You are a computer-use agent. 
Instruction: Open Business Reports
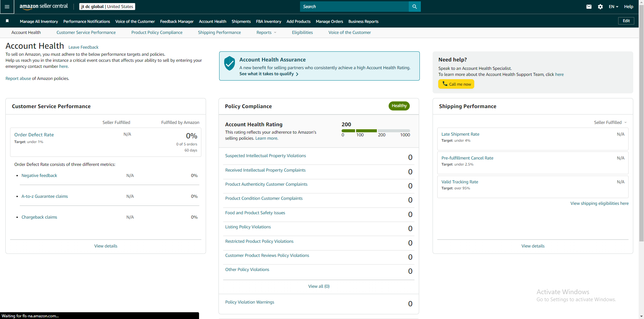point(363,21)
